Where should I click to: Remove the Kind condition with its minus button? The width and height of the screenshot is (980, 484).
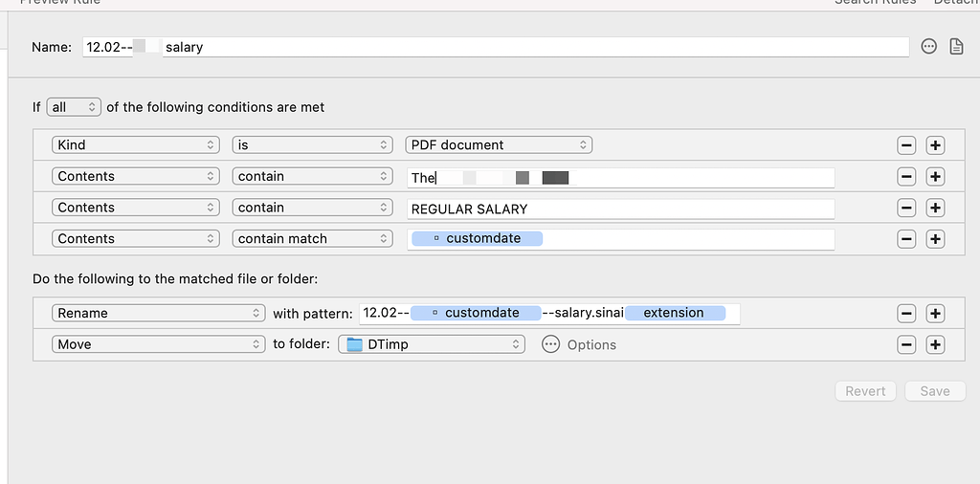point(906,145)
